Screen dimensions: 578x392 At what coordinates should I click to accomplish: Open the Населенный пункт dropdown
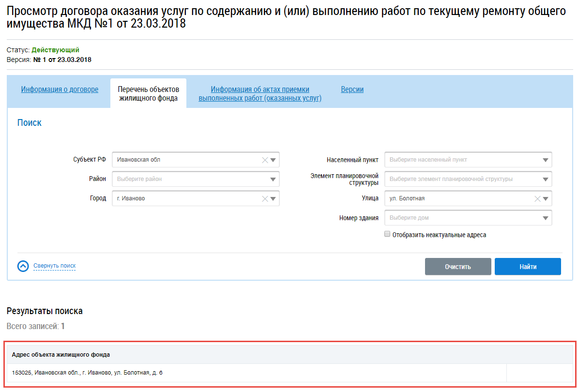[x=546, y=160]
